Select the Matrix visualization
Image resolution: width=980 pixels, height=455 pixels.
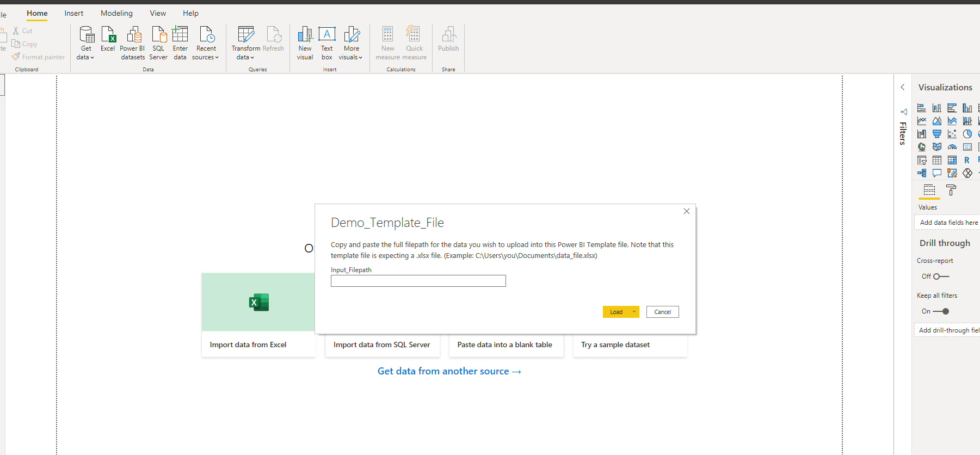point(952,160)
